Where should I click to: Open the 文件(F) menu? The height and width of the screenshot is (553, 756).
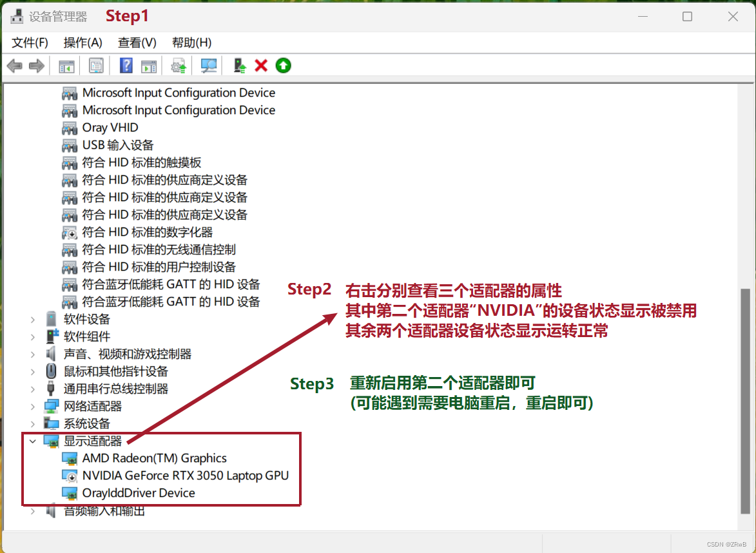(x=30, y=43)
